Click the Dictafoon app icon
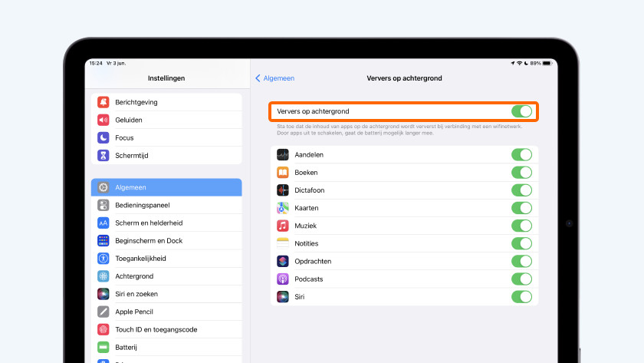 tap(283, 190)
